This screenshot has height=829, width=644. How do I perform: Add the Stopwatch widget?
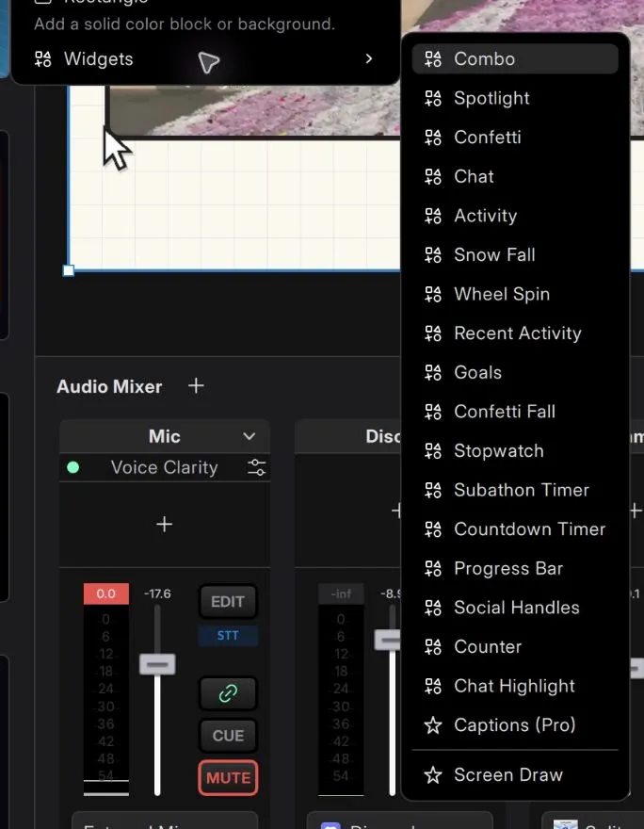coord(515,450)
